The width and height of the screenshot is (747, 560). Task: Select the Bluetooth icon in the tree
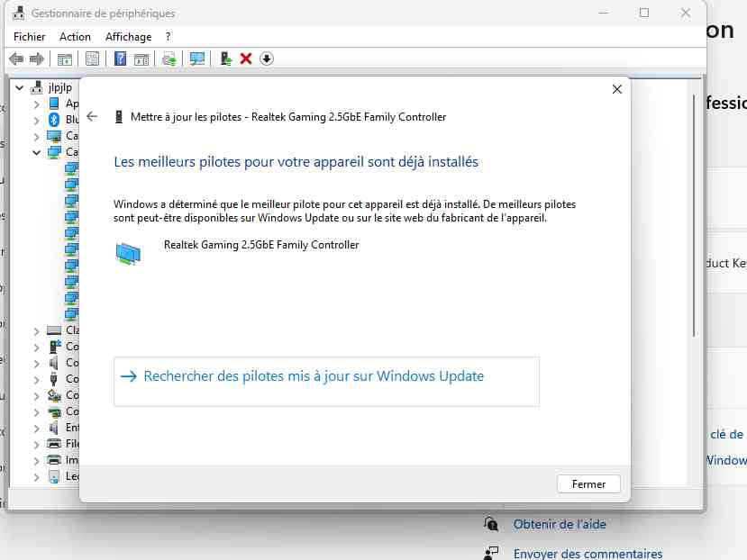[x=54, y=120]
